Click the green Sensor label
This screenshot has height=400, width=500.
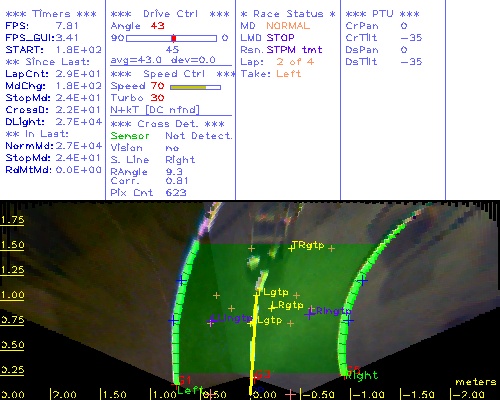tap(130, 136)
